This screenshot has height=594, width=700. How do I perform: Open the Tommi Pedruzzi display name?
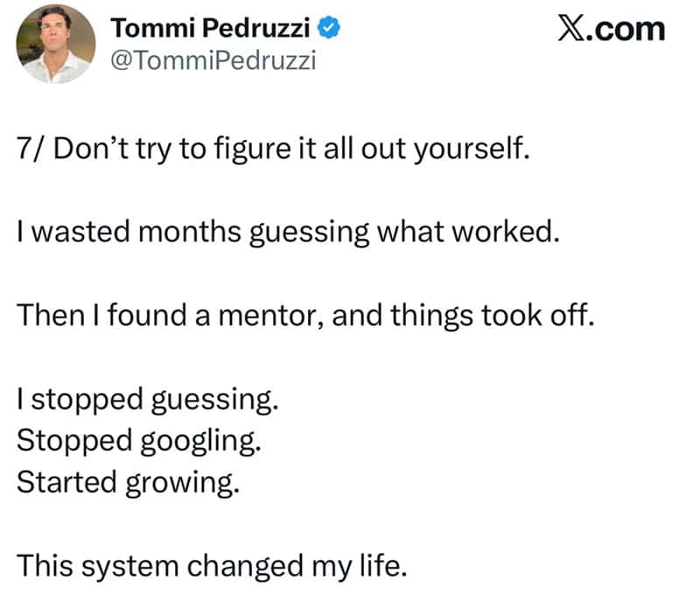click(210, 28)
